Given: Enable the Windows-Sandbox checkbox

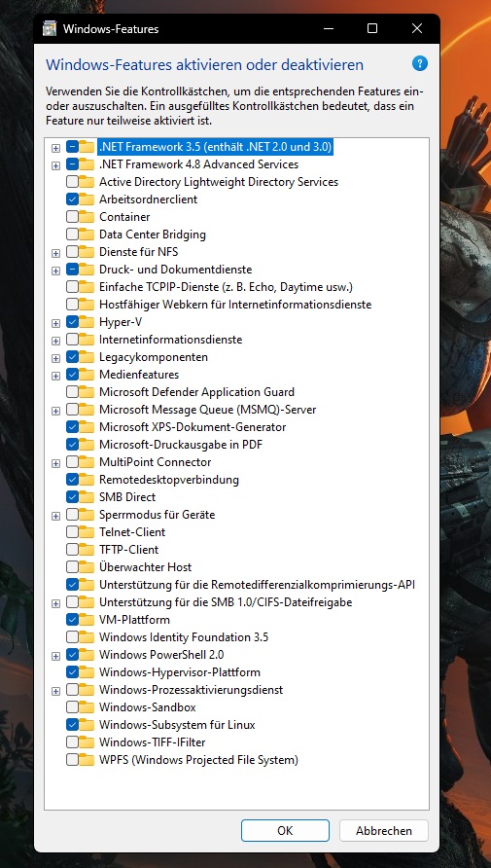Looking at the screenshot, I should [x=72, y=706].
